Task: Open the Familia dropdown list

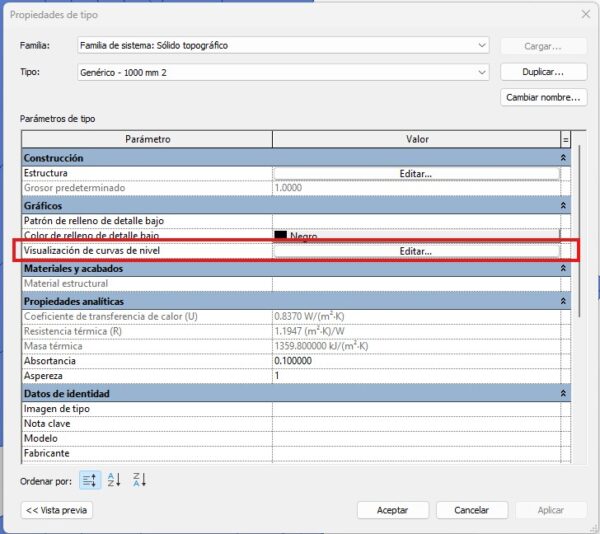Action: coord(482,46)
